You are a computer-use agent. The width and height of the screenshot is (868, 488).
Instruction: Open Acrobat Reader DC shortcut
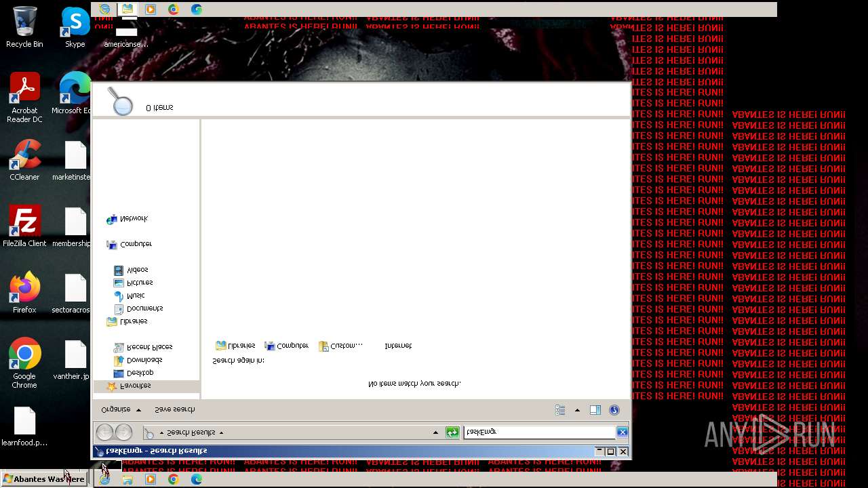click(24, 98)
